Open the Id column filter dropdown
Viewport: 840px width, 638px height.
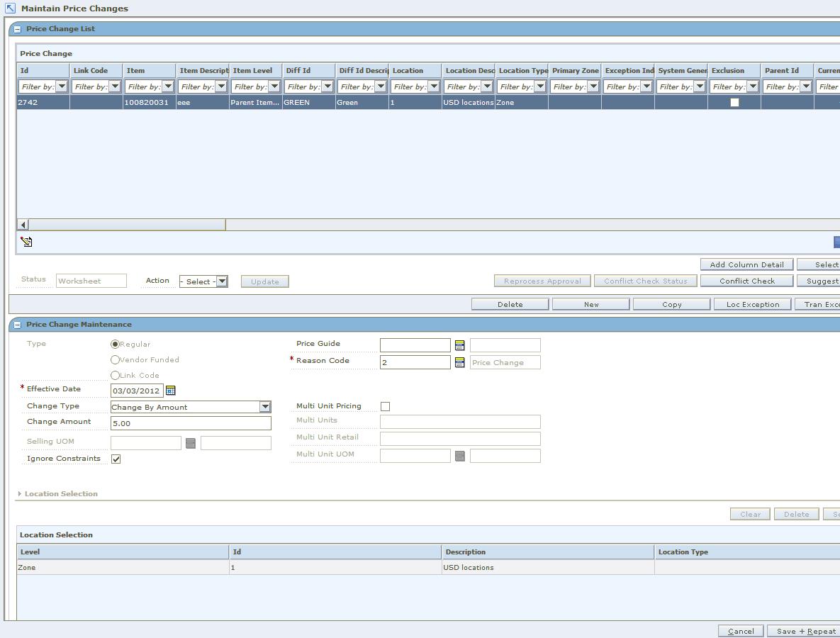[x=62, y=86]
